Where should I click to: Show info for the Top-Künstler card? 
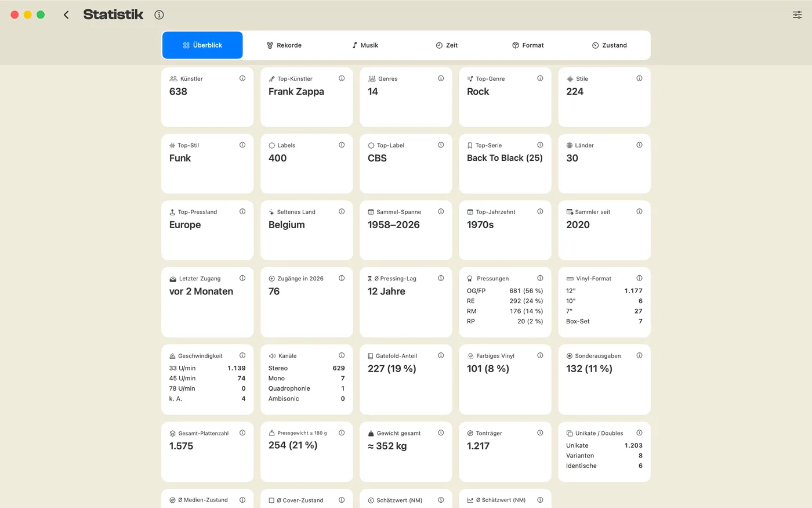click(342, 78)
